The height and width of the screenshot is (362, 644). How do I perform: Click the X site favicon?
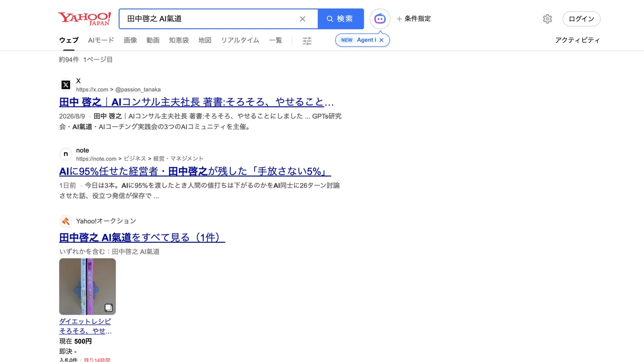tap(65, 84)
